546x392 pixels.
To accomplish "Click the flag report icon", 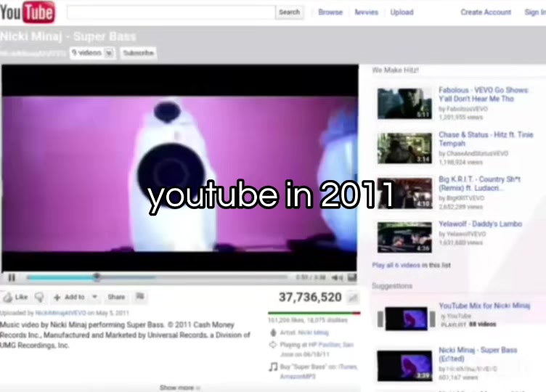I will click(x=140, y=296).
